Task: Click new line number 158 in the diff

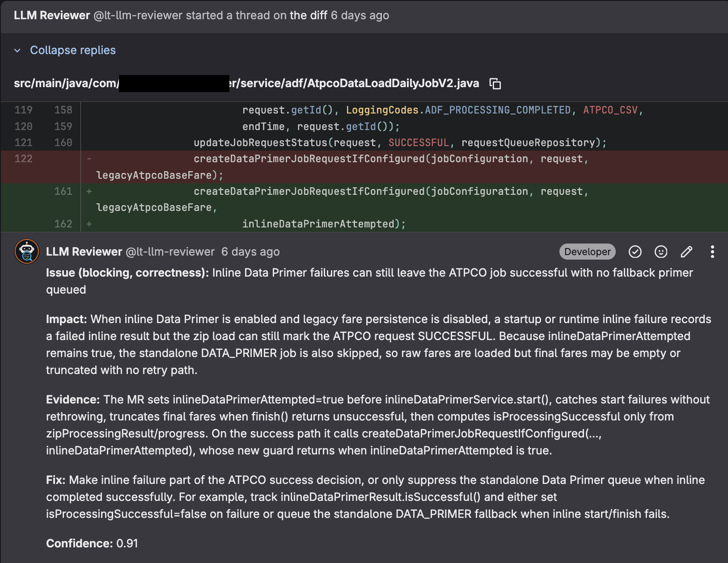Action: pyautogui.click(x=63, y=110)
